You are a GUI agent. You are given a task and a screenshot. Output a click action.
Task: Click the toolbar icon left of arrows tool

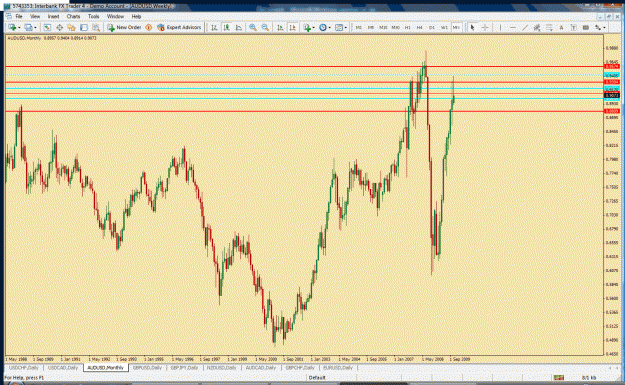[x=586, y=28]
